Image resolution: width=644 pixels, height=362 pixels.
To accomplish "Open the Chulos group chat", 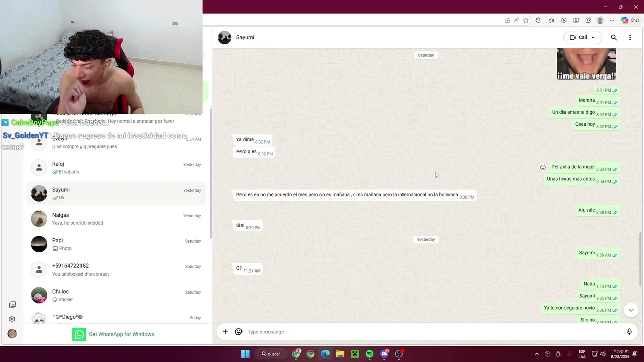I will pos(116,295).
